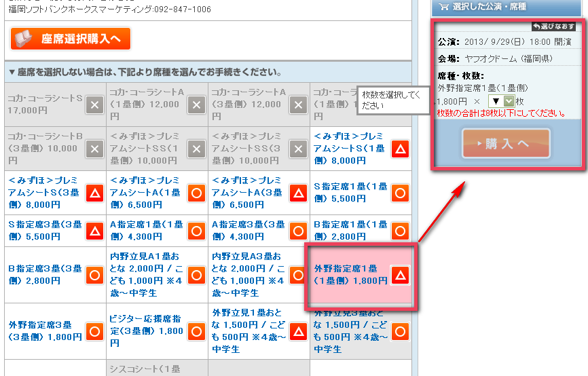The image size is (588, 376).
Task: Choose 外野立見1塁 おとな 1,500円 link
Action: (249, 331)
